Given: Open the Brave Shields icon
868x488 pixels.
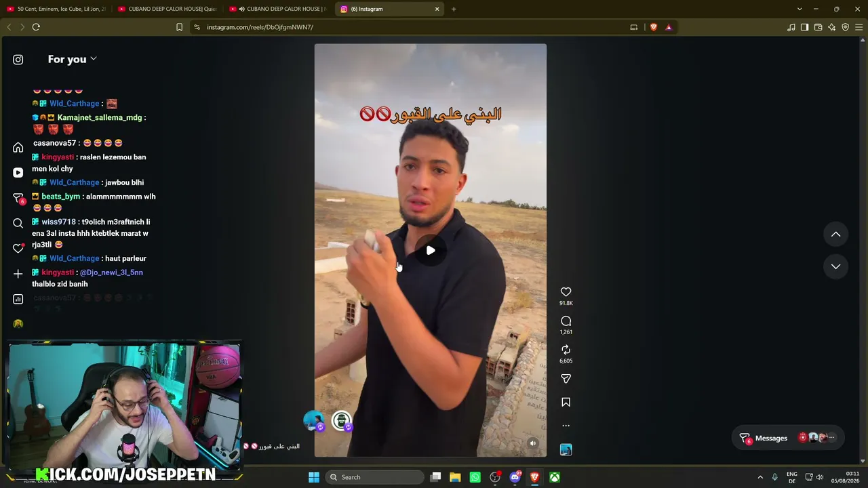Looking at the screenshot, I should click(654, 27).
